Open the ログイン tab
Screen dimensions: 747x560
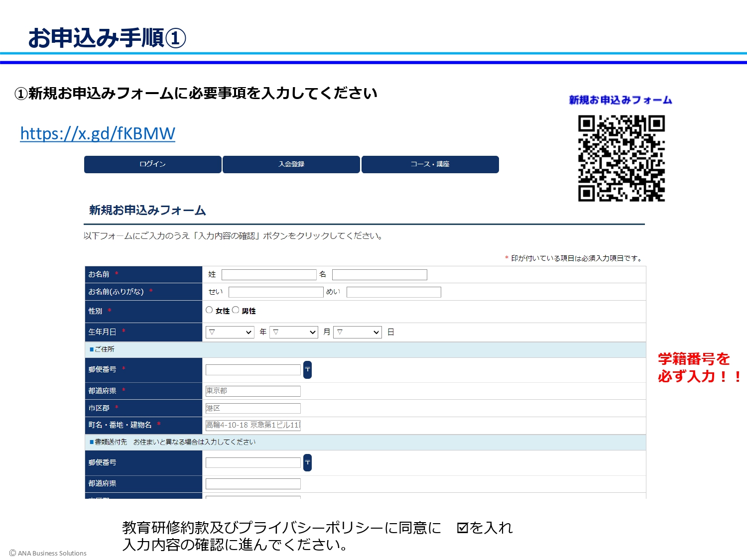[x=152, y=164]
